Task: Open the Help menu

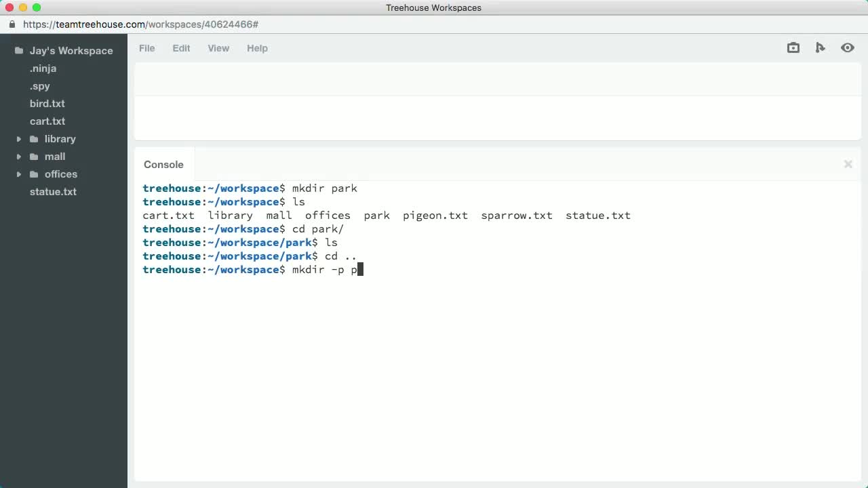Action: pyautogui.click(x=257, y=48)
